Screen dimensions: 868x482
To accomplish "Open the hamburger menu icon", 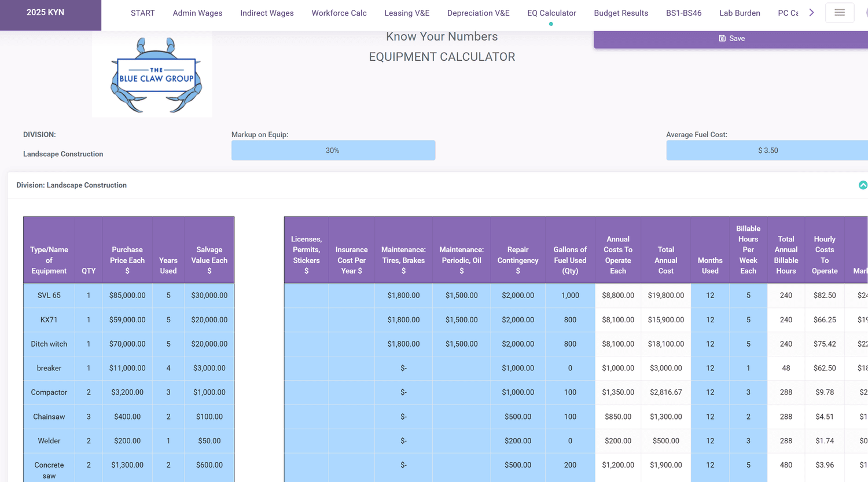I will [840, 13].
